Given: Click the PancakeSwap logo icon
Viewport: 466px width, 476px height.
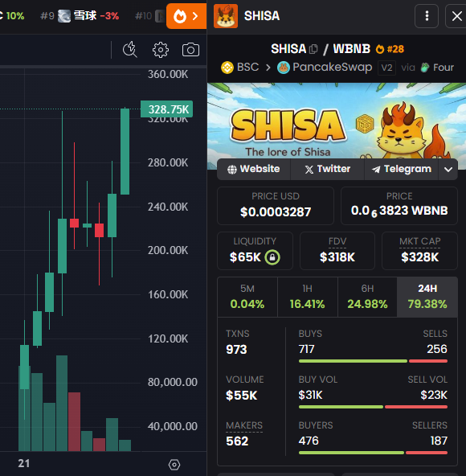Looking at the screenshot, I should tap(284, 68).
